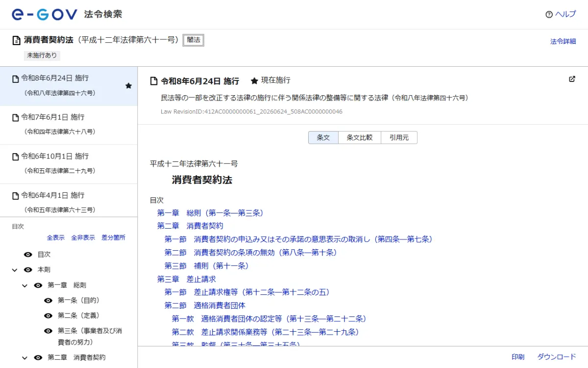Click 差分箇所 in the outline panel
Screen dimensions: 588x368
(113, 237)
